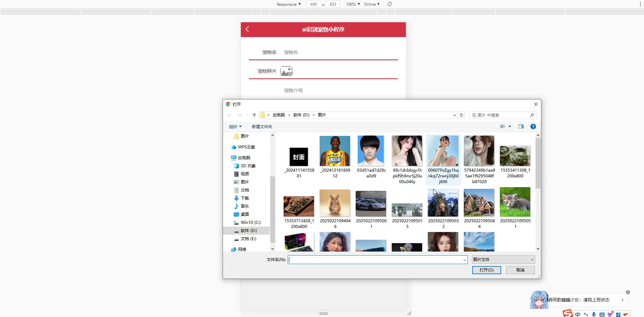Go back using the red header arrow
This screenshot has width=644, height=317.
247,29
